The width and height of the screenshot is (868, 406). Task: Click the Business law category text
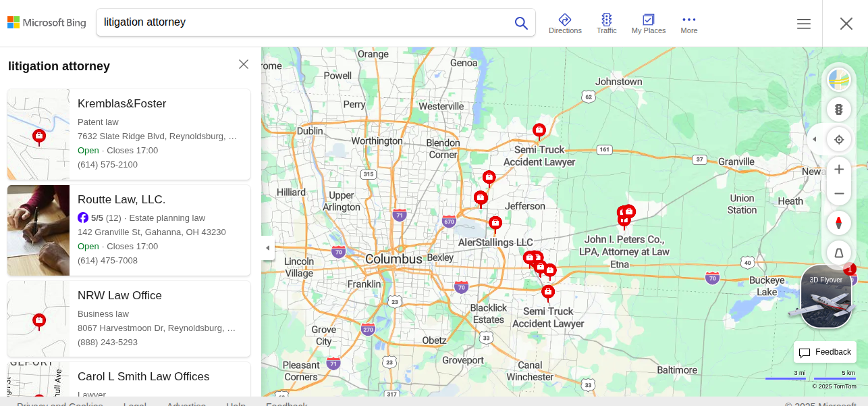pos(103,313)
